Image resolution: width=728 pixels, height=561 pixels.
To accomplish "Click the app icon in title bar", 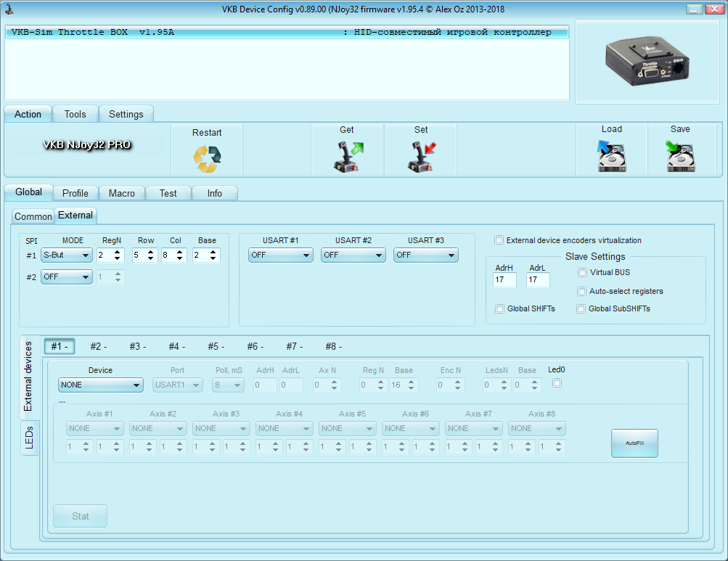I will tap(10, 9).
